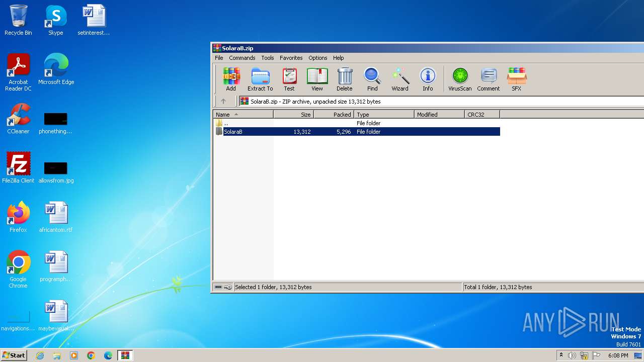Click the SFX toolbar icon

(x=517, y=79)
